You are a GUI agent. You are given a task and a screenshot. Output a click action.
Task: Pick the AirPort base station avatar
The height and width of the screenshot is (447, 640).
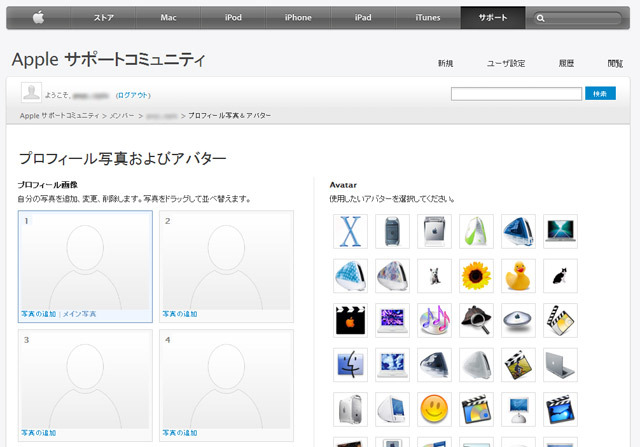[x=518, y=320]
